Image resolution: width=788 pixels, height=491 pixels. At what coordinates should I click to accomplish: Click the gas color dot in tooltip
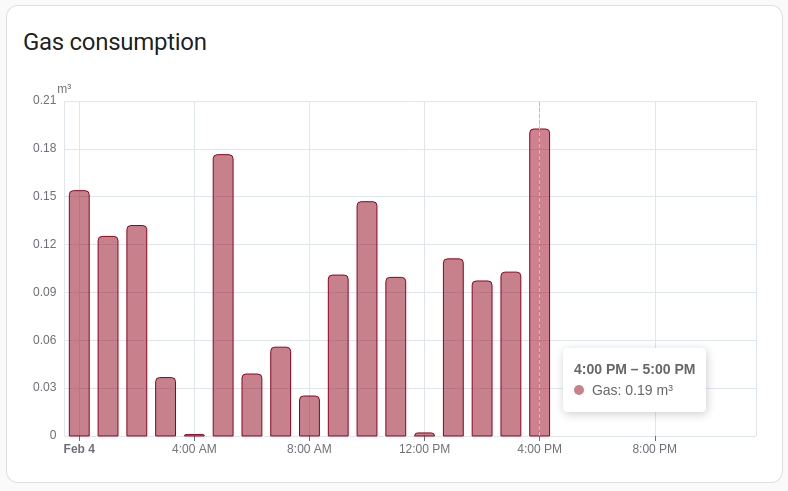tap(579, 390)
